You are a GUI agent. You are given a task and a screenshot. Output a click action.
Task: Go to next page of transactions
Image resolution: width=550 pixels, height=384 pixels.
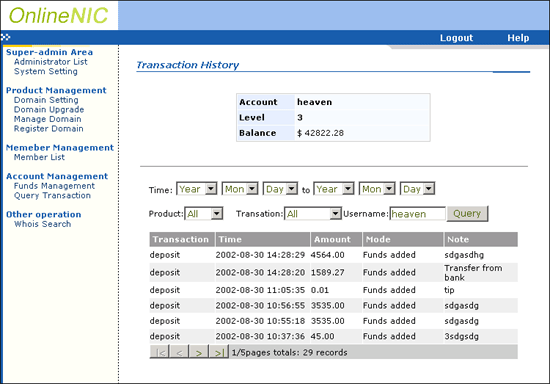pyautogui.click(x=199, y=352)
